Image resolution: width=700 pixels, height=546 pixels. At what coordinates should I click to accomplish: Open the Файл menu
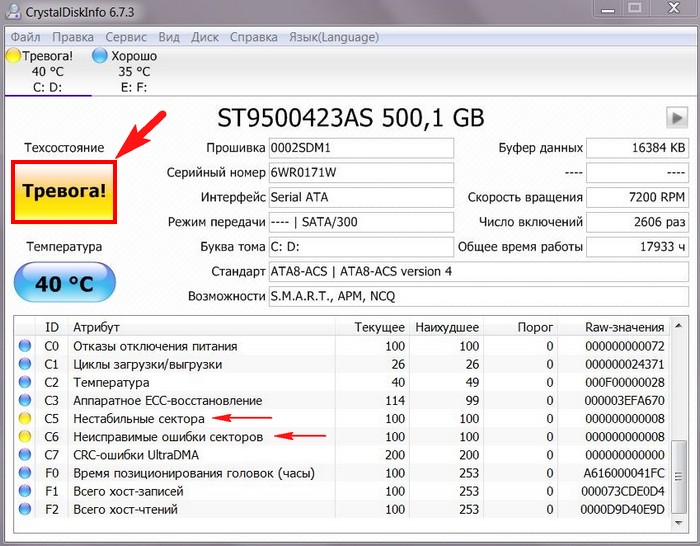[x=26, y=37]
